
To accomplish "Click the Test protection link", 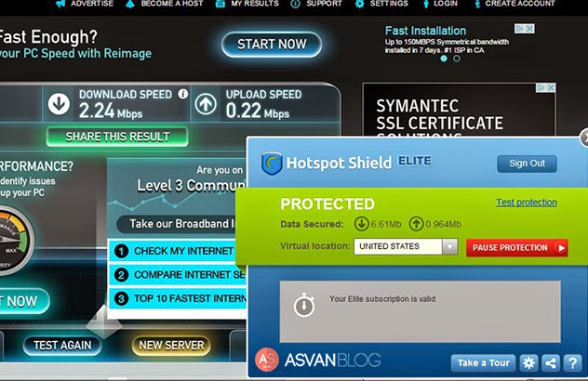I will click(x=527, y=203).
